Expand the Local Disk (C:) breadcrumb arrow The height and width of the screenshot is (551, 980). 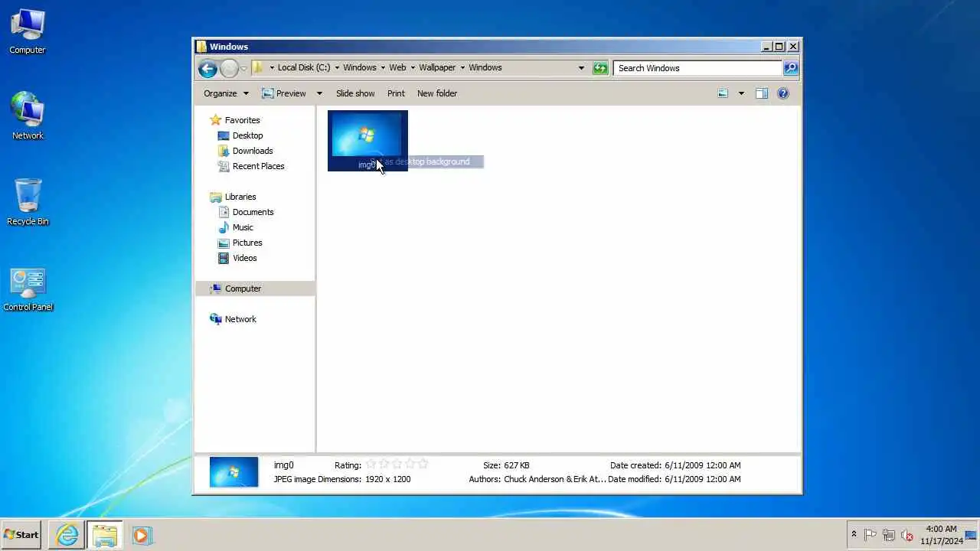337,67
